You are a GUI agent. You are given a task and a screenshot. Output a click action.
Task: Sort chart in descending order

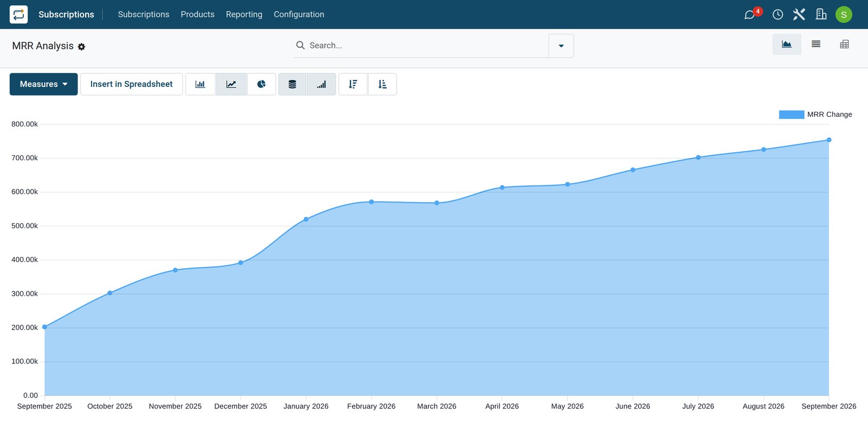353,84
